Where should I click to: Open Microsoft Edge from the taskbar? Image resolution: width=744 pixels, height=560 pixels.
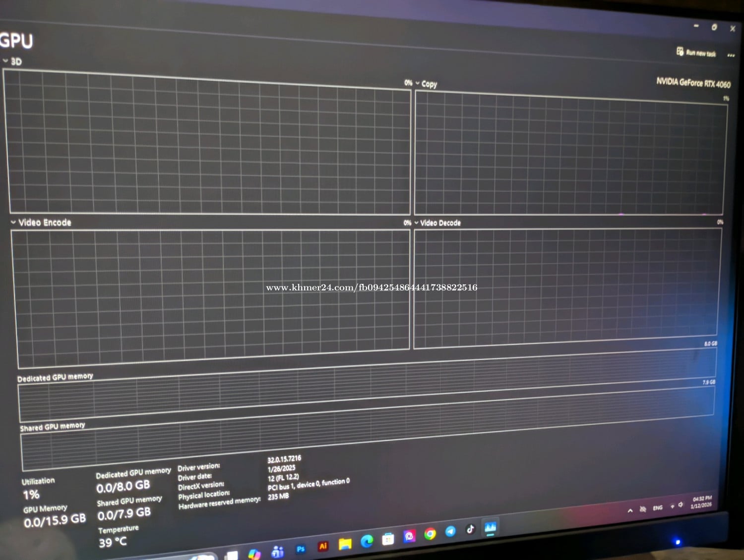point(367,541)
